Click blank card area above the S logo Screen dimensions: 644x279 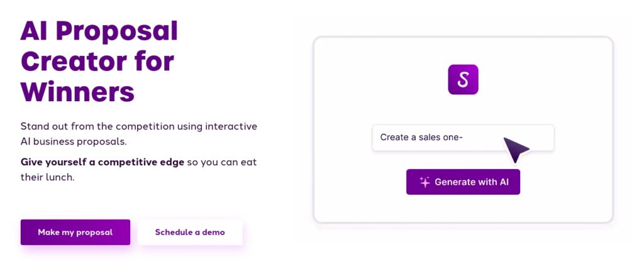click(x=463, y=51)
